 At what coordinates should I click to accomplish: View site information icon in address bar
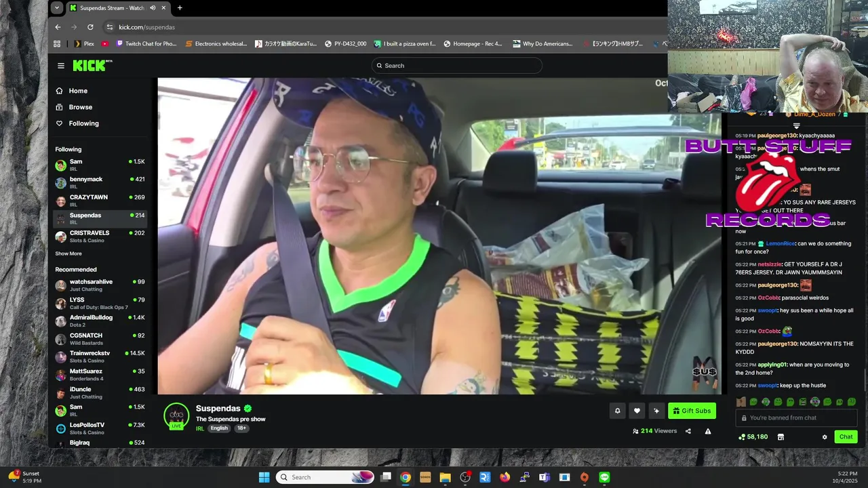coord(110,27)
